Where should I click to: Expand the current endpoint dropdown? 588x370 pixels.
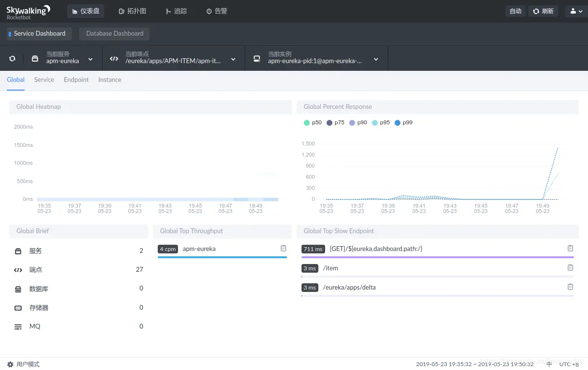click(x=173, y=59)
